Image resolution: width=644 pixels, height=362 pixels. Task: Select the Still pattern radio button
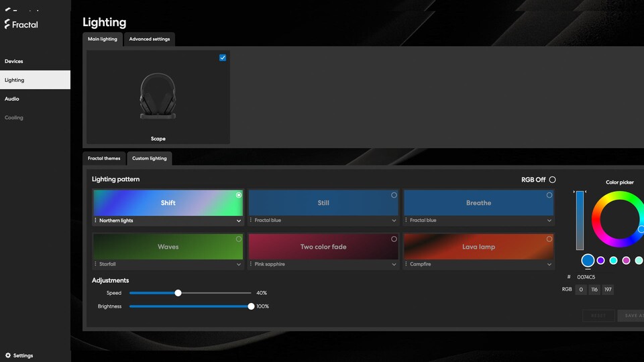[394, 195]
